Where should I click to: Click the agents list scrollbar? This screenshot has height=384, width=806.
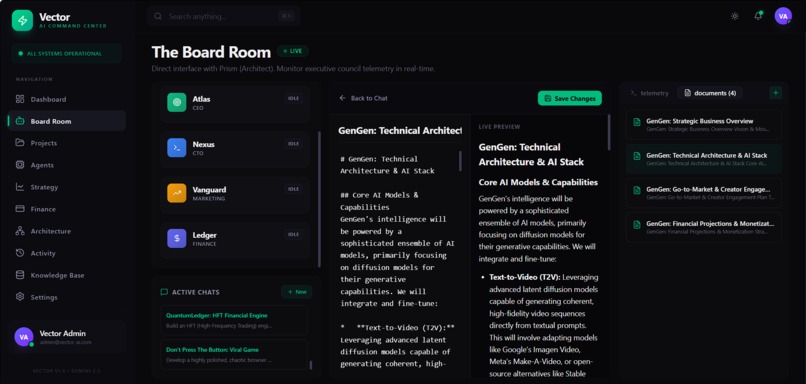pos(319,199)
